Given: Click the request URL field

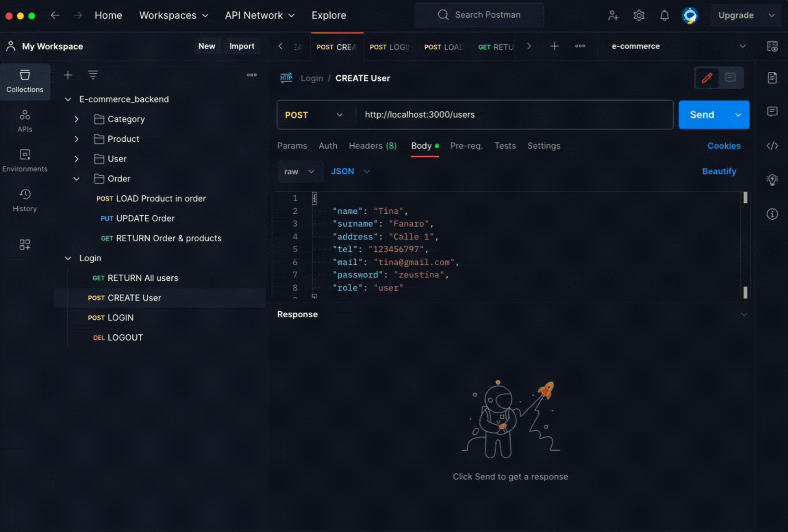Looking at the screenshot, I should 514,115.
